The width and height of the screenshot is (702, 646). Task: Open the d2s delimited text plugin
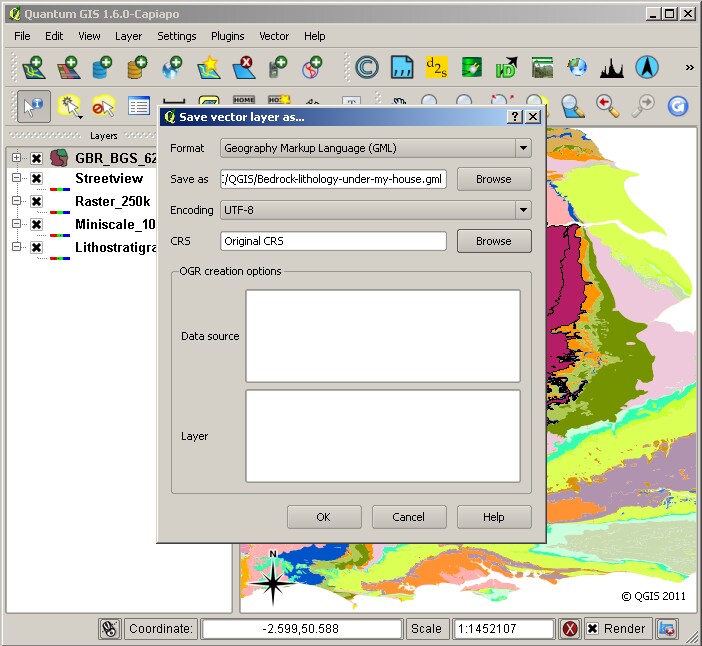(437, 67)
